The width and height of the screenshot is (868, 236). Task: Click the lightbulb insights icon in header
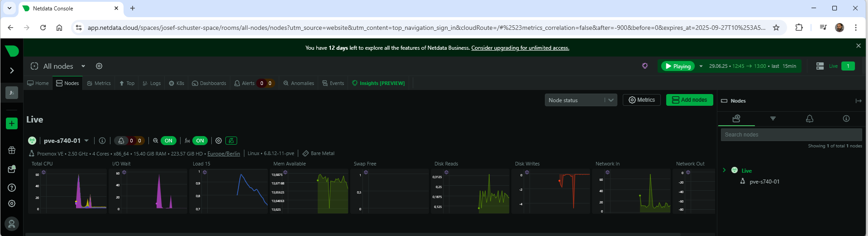[645, 66]
